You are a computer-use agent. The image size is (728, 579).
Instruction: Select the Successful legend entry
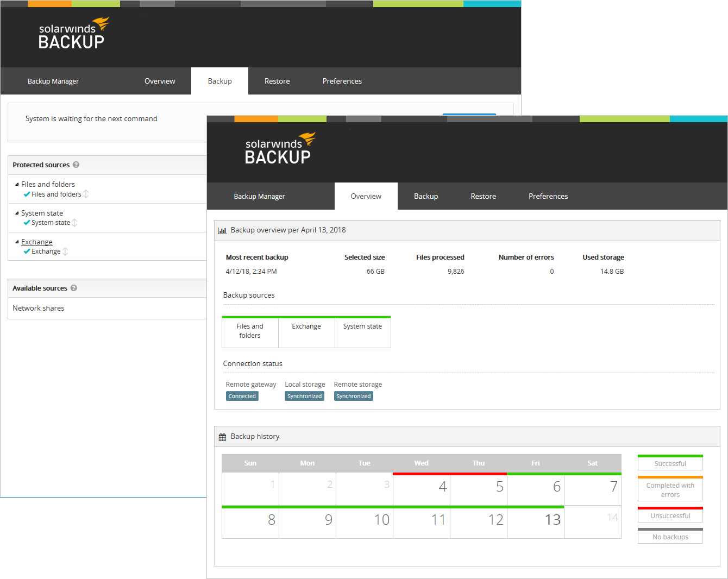(x=670, y=463)
